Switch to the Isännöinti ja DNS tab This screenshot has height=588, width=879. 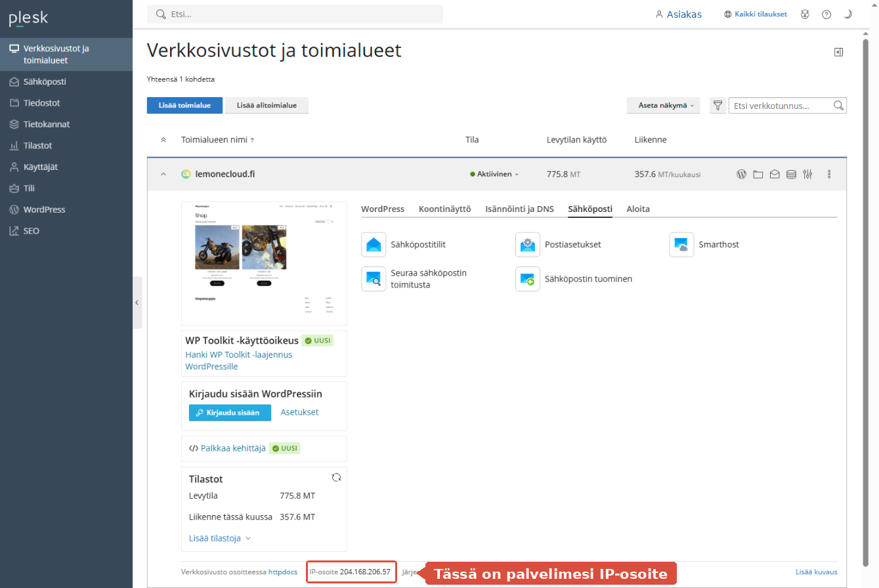point(519,209)
